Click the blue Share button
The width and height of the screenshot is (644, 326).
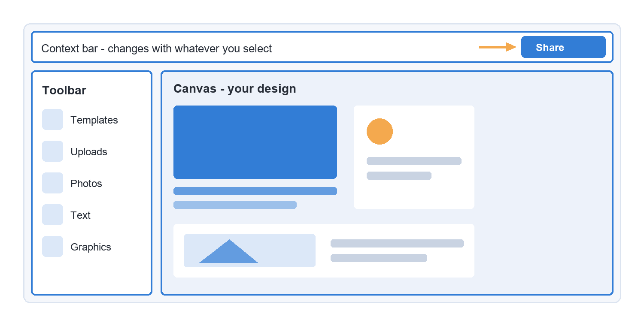[563, 47]
